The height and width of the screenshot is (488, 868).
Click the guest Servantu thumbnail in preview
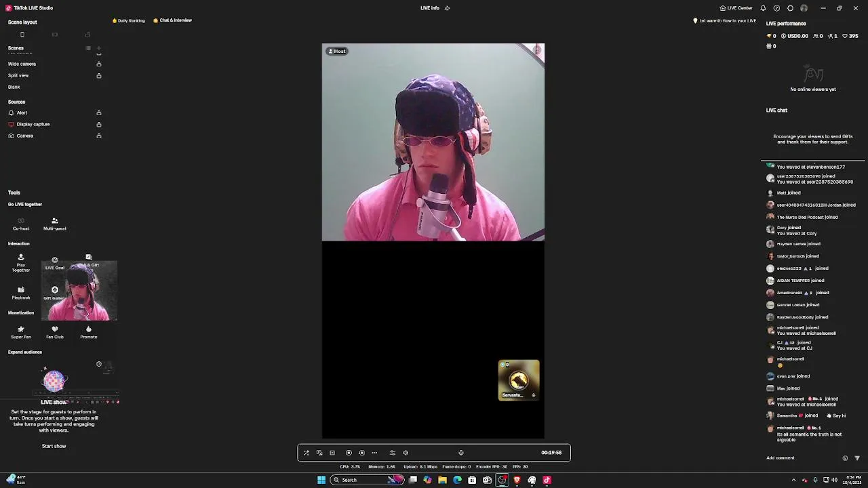click(519, 380)
